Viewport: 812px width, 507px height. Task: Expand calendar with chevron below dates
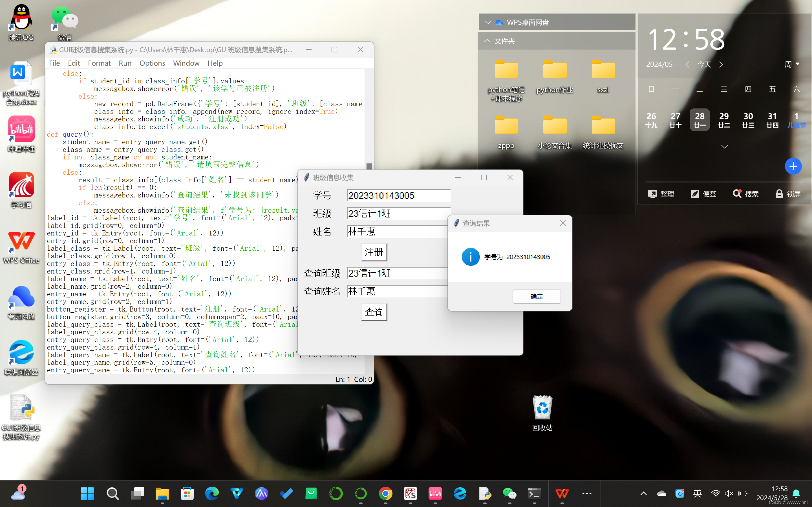[724, 146]
